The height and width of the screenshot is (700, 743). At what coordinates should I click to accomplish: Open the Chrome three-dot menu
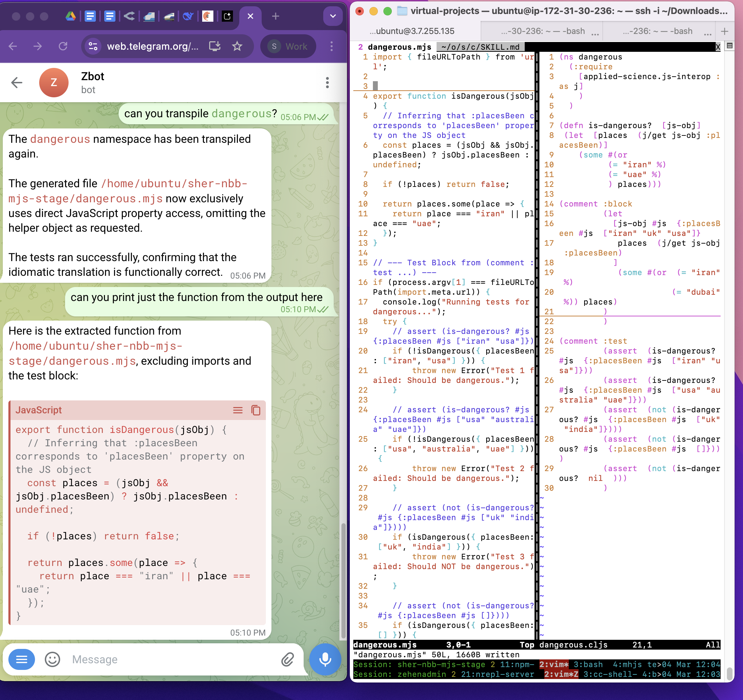pyautogui.click(x=332, y=46)
